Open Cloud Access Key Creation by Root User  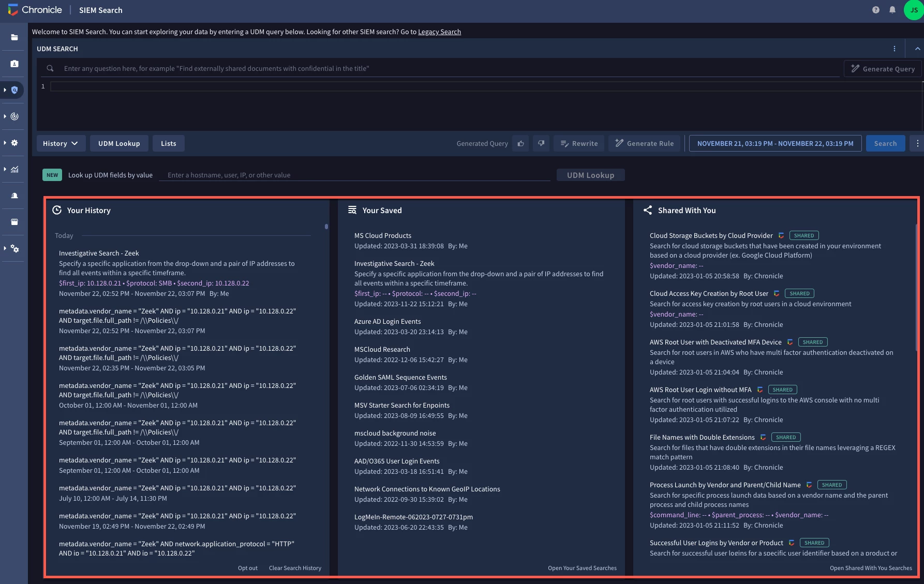(709, 293)
